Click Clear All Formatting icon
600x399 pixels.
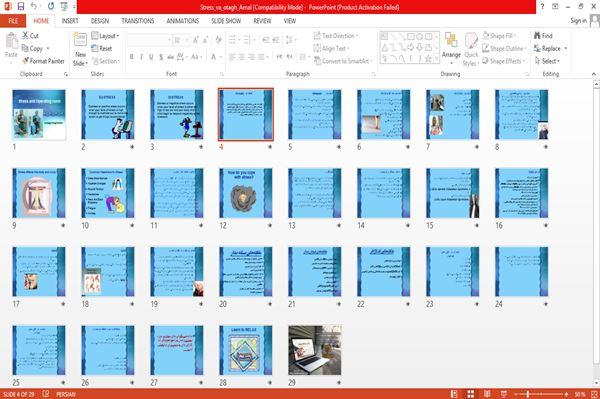(218, 40)
